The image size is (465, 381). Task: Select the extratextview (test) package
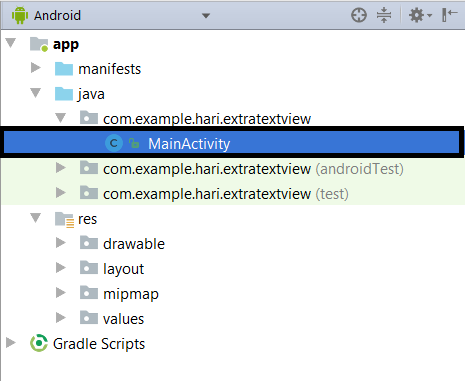pos(226,194)
